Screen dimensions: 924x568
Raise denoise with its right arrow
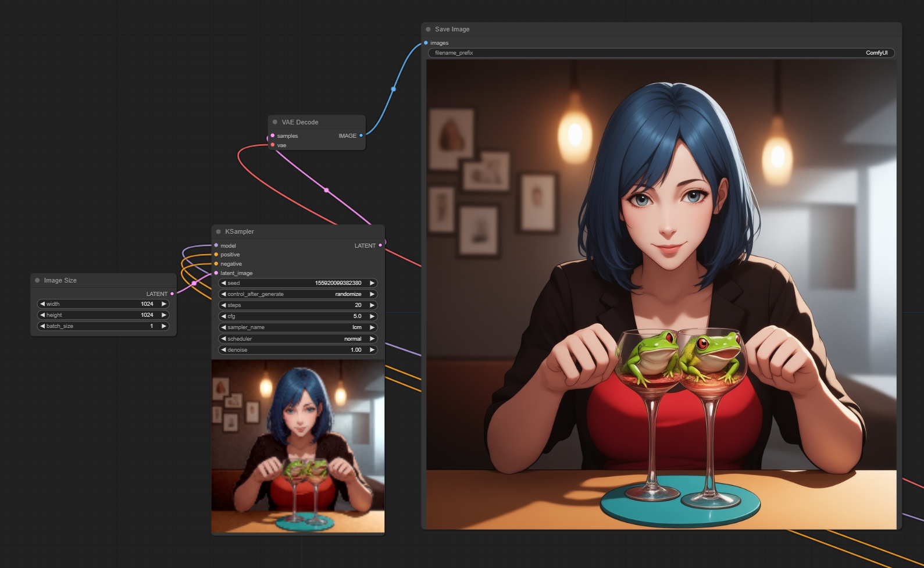pyautogui.click(x=372, y=350)
